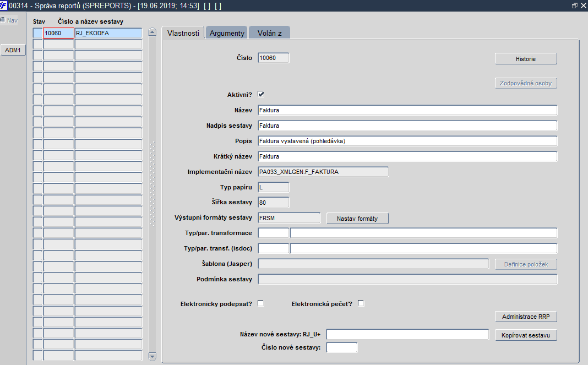Focus the Název nové sestavy field
This screenshot has height=365, width=588.
pyautogui.click(x=407, y=334)
